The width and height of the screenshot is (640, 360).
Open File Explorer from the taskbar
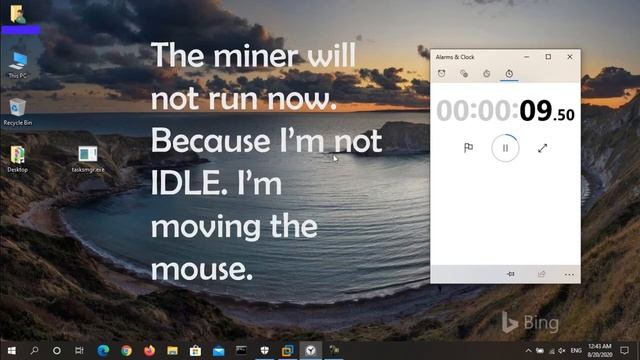(172, 351)
